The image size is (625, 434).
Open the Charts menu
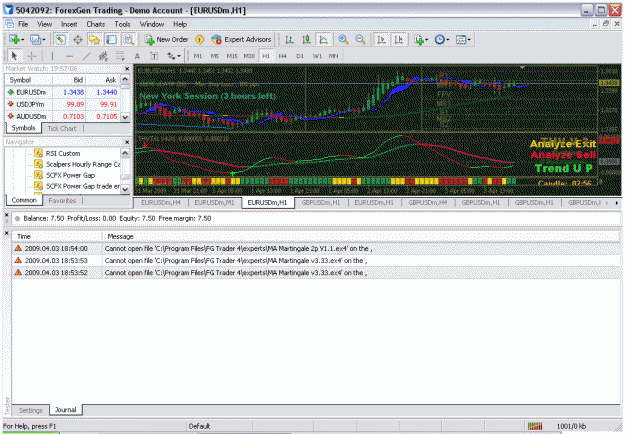pyautogui.click(x=96, y=24)
